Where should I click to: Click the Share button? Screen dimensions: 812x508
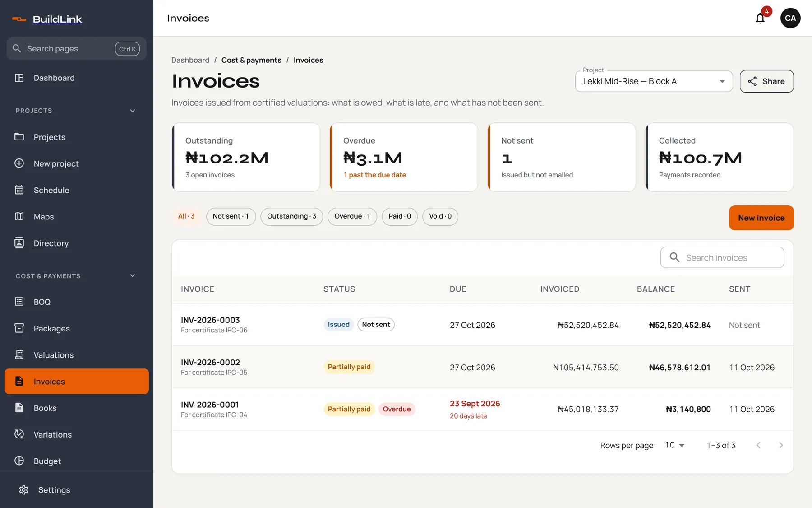(767, 81)
